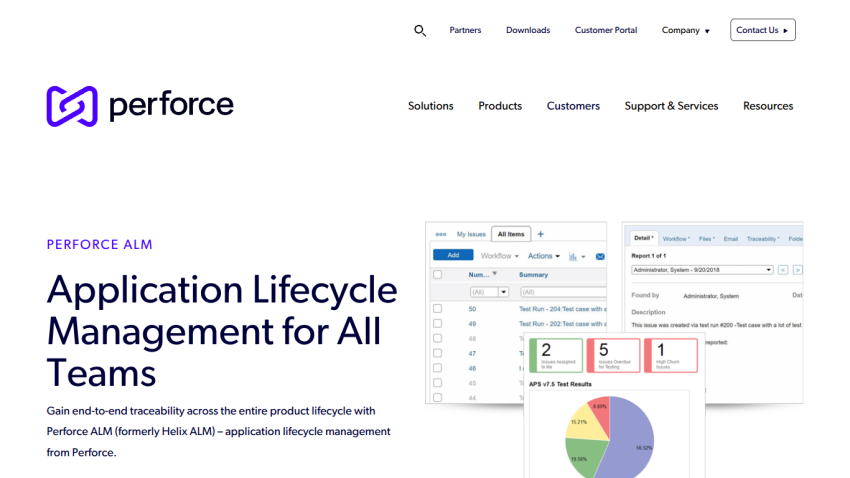Click the 'Report 1 of 1' label

click(x=649, y=256)
